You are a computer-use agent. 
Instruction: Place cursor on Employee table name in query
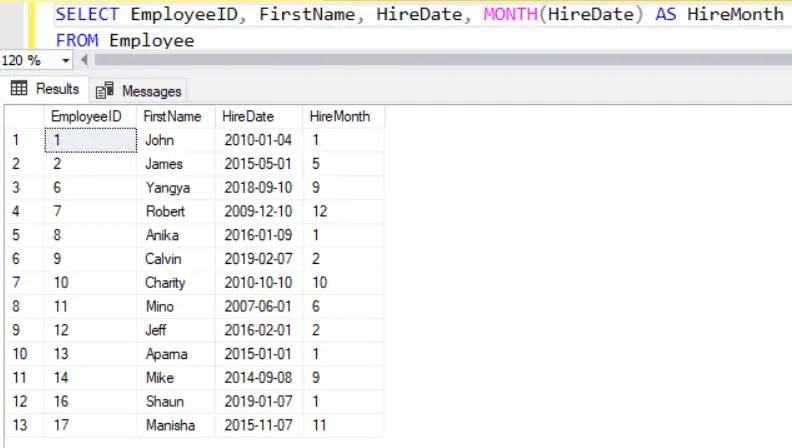(x=151, y=40)
